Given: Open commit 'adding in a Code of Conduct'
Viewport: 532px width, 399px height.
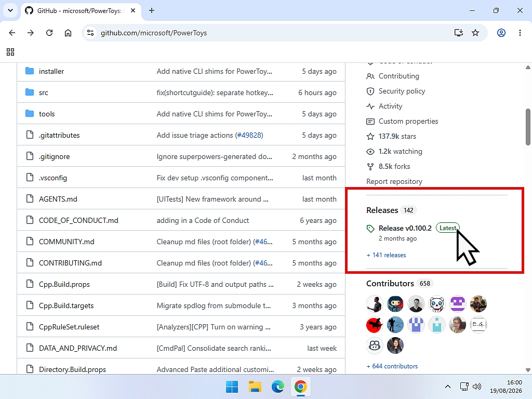Looking at the screenshot, I should [203, 220].
